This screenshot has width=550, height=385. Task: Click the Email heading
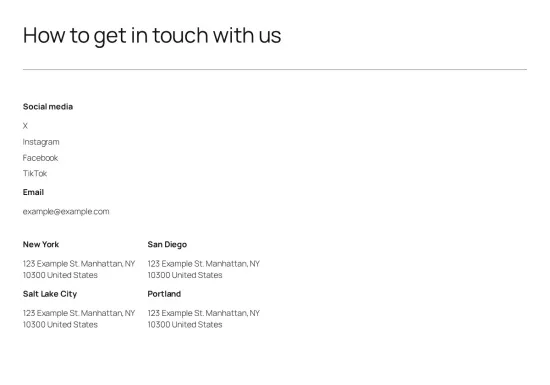point(33,192)
